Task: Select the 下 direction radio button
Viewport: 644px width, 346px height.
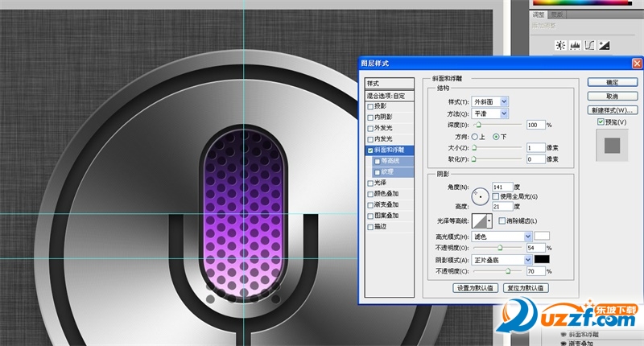Action: (x=496, y=137)
